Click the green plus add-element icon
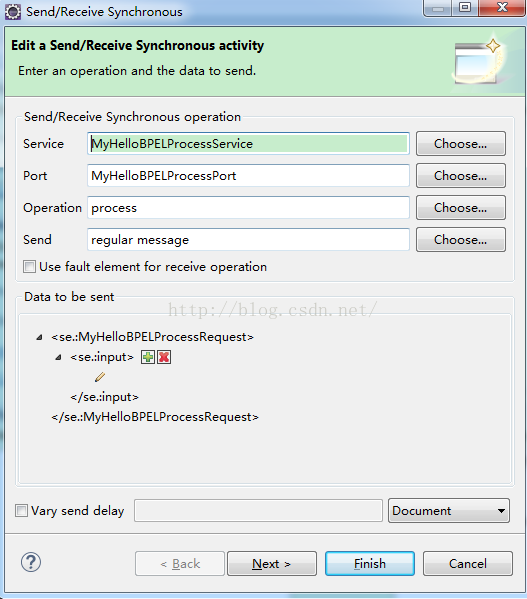 point(148,357)
